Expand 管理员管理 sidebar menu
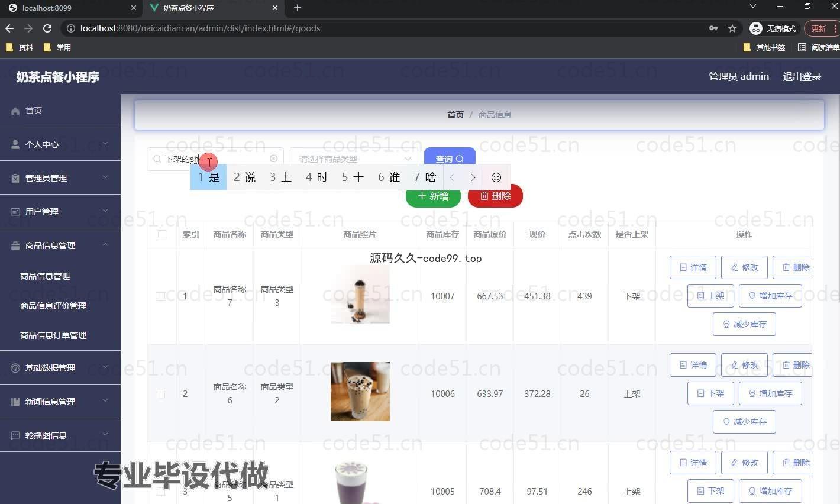 pos(60,177)
